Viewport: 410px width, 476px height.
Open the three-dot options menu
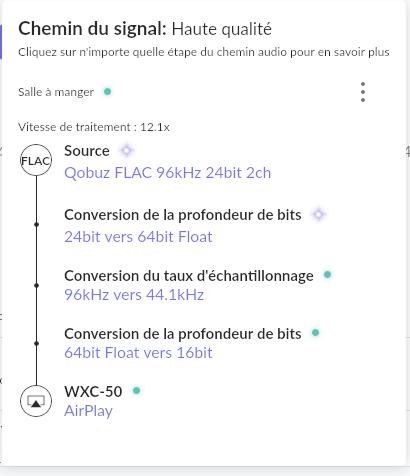(363, 92)
